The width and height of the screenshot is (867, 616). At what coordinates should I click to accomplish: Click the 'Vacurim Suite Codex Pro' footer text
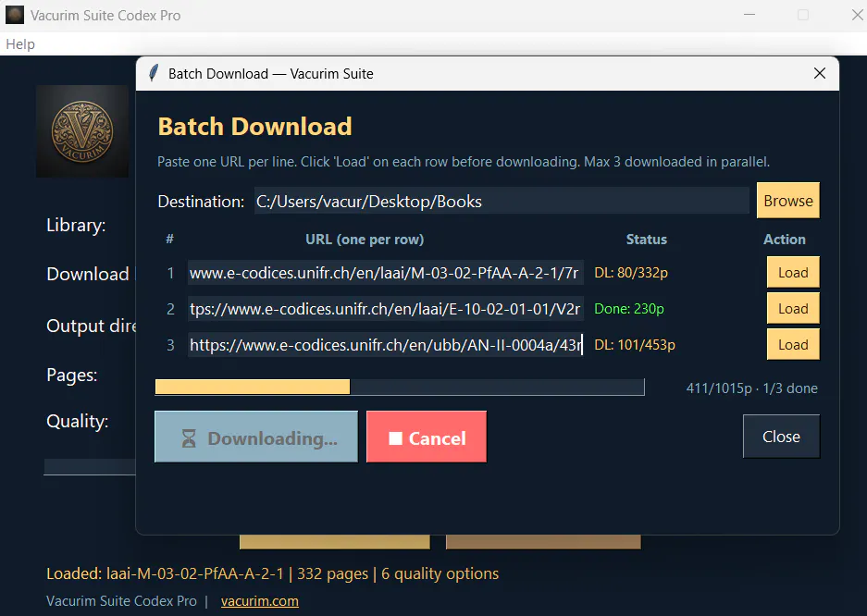click(x=121, y=601)
